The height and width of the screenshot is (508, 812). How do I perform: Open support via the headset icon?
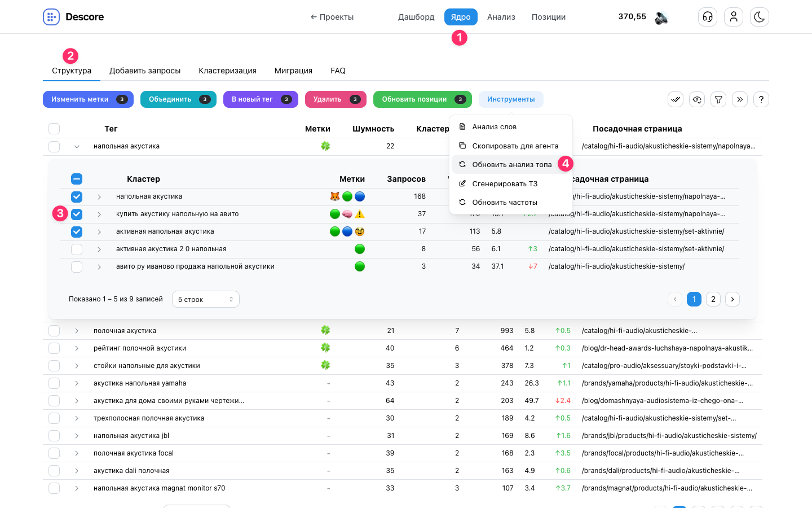point(708,17)
